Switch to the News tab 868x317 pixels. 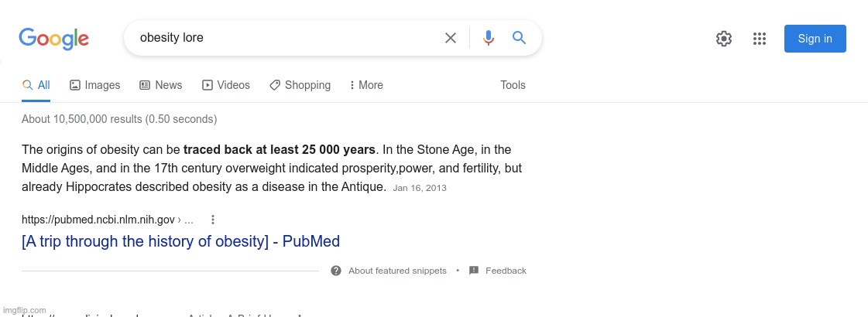[160, 85]
